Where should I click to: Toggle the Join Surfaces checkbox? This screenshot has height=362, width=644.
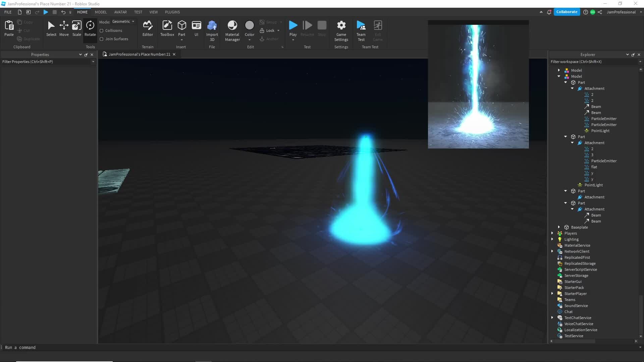click(102, 39)
